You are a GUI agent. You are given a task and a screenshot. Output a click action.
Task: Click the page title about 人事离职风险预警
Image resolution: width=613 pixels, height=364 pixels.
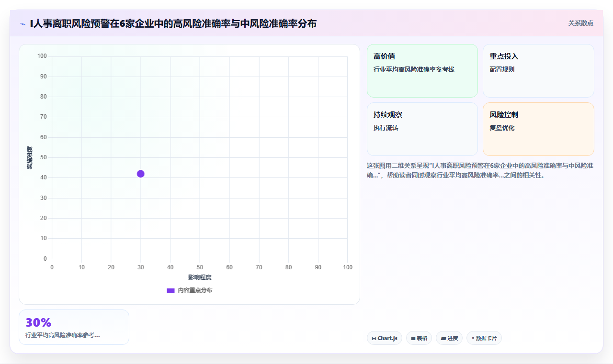pos(173,23)
